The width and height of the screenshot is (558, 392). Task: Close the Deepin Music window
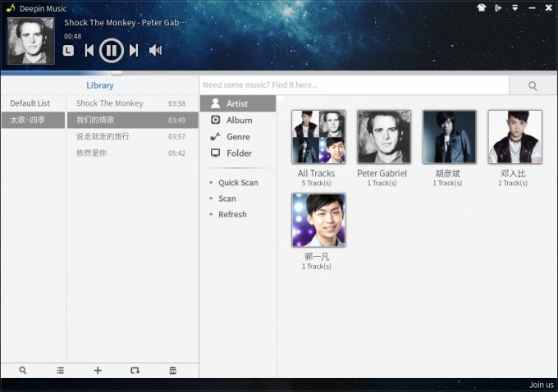549,7
